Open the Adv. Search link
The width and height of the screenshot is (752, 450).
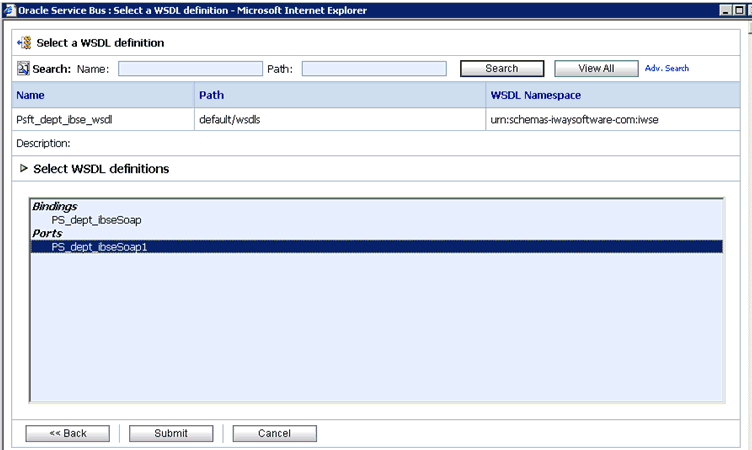(667, 68)
